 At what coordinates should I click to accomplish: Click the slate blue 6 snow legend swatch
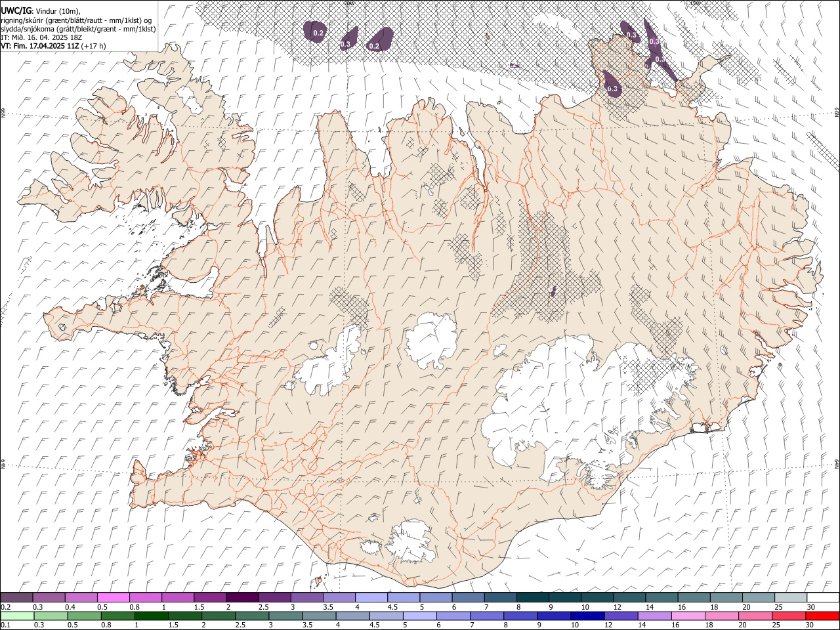pyautogui.click(x=469, y=597)
